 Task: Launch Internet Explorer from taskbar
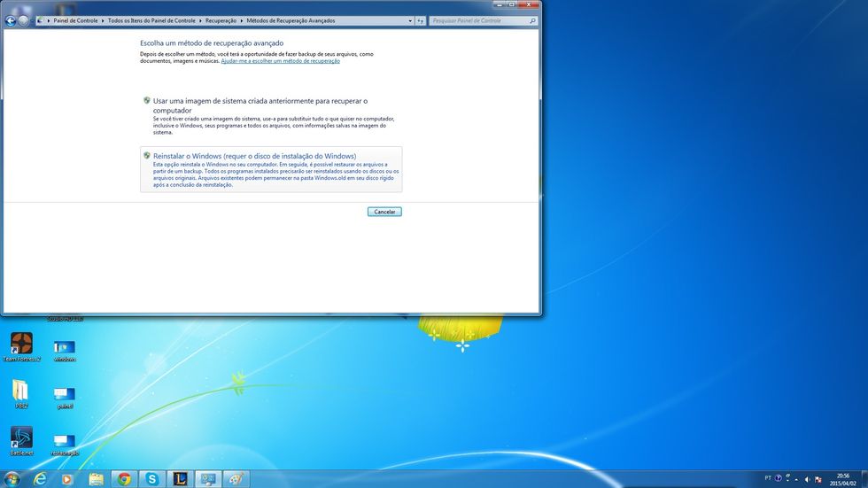point(40,479)
